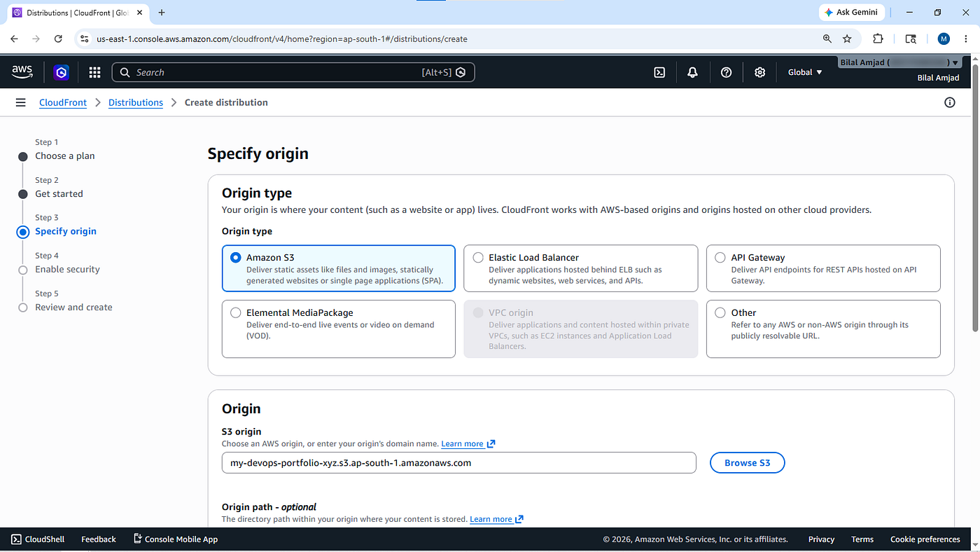Click the Amazon Q icon in search box
This screenshot has height=552, width=980.
pyautogui.click(x=461, y=72)
